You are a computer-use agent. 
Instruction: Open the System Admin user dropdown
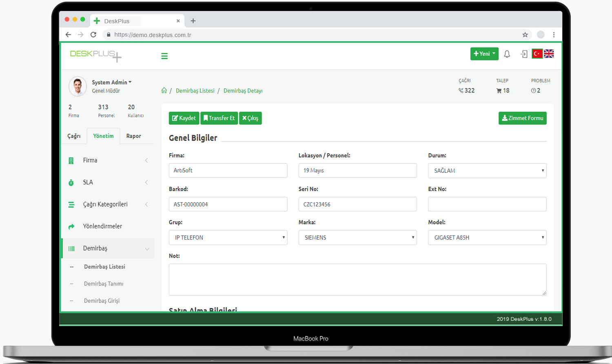(111, 82)
